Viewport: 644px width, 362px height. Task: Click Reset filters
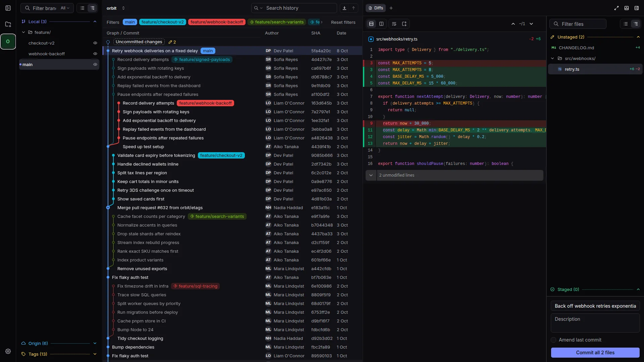(343, 22)
